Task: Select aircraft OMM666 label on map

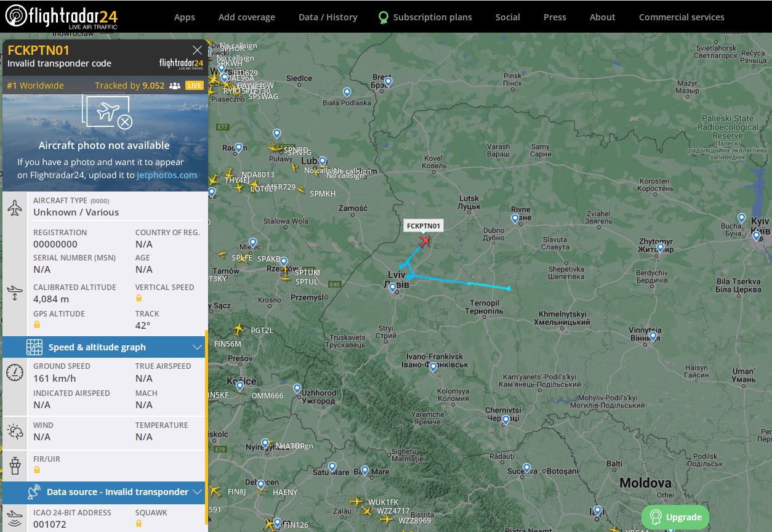Action: pos(267,396)
